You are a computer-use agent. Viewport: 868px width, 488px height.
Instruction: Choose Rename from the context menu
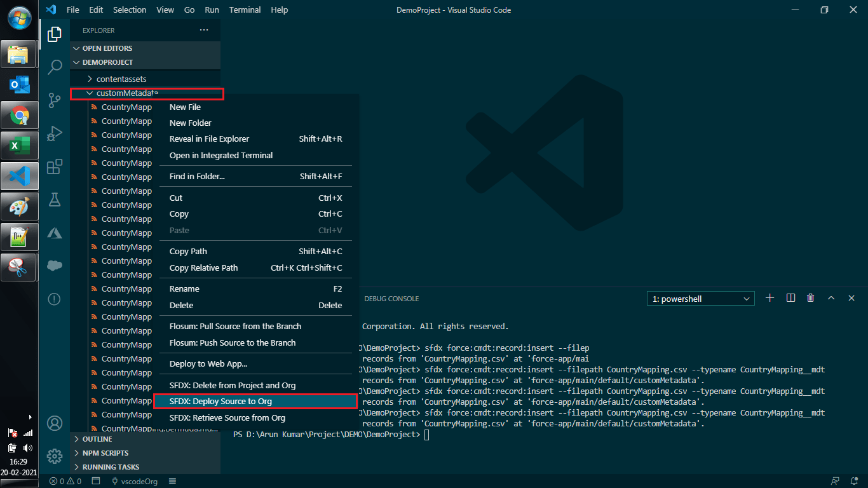pyautogui.click(x=255, y=288)
